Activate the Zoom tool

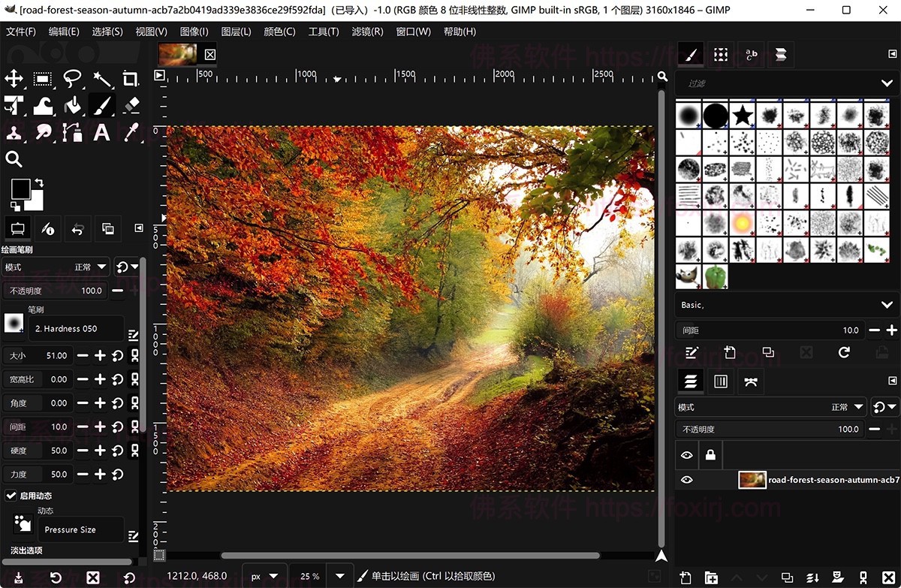tap(15, 158)
